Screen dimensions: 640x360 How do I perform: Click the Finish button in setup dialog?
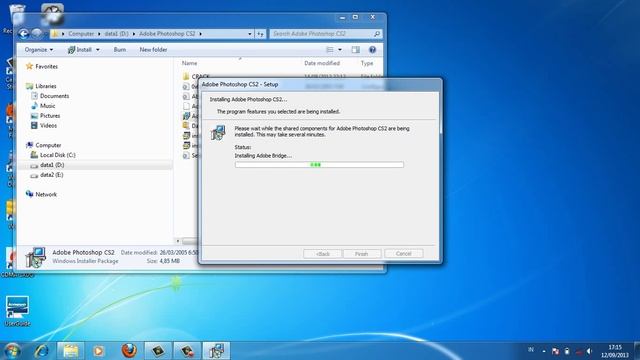pos(362,254)
